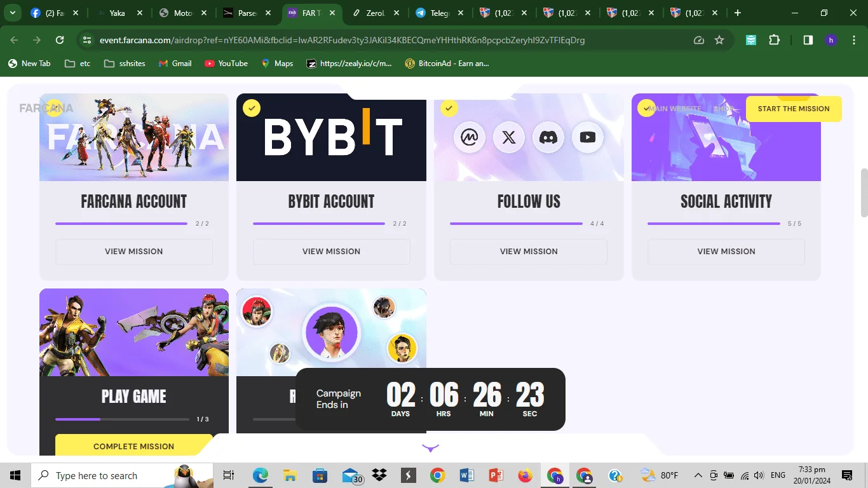Open Dropbox from the taskbar
This screenshot has width=868, height=488.
click(379, 475)
